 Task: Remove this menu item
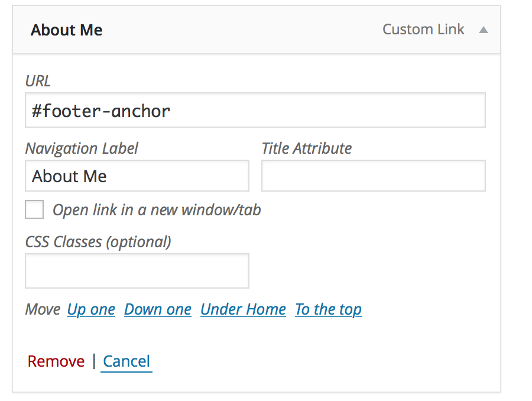(x=56, y=361)
